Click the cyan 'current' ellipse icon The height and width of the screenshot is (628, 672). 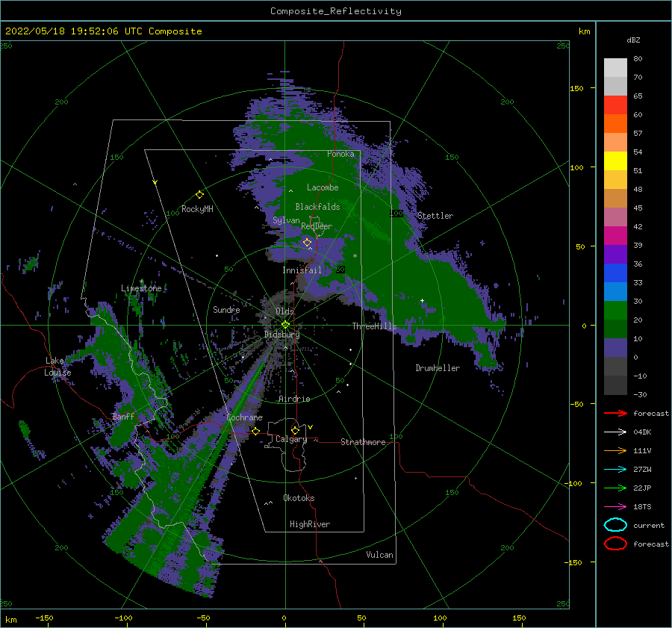615,525
